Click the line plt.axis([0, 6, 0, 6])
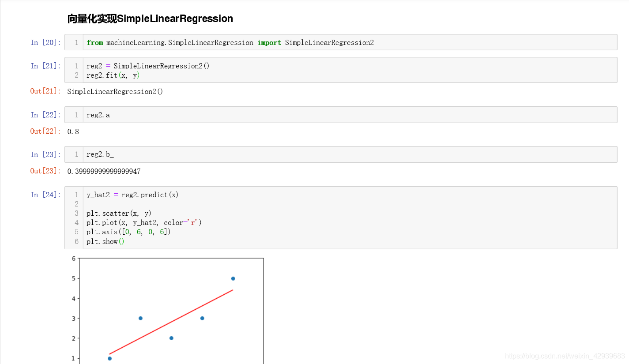Image resolution: width=629 pixels, height=364 pixels. (128, 232)
